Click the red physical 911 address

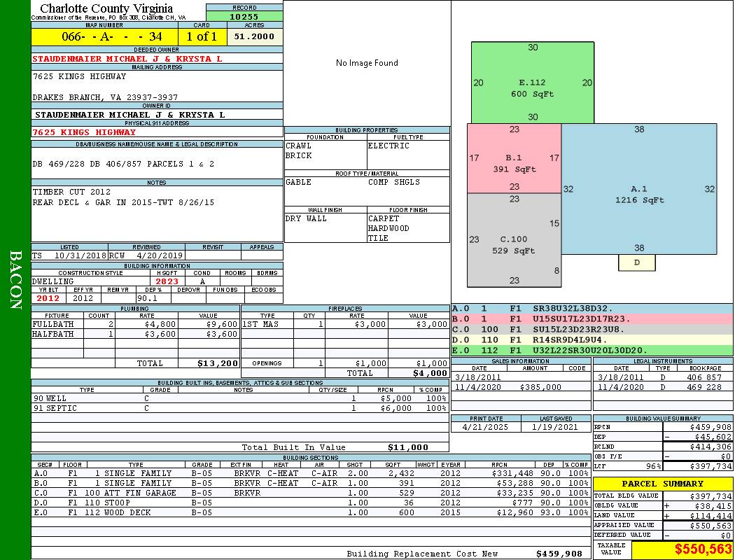tap(84, 132)
